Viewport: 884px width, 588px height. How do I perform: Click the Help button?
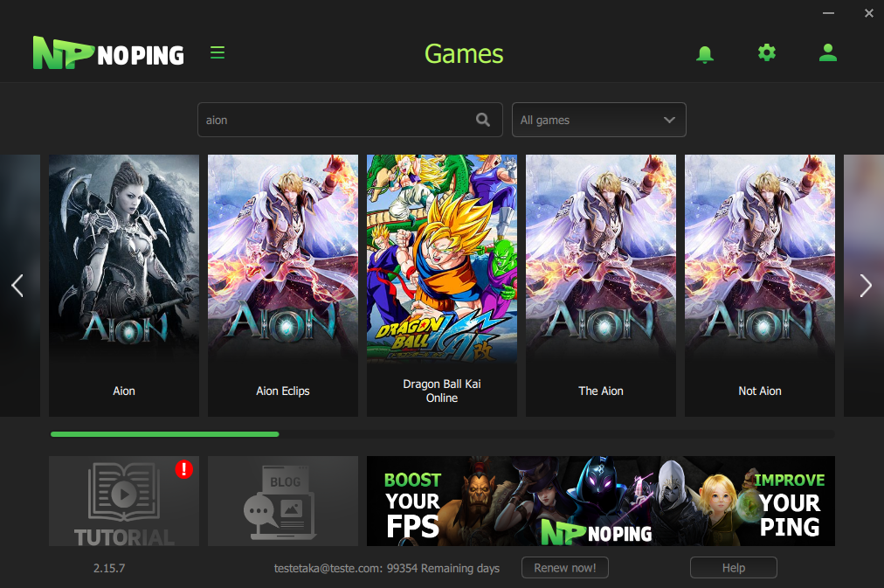click(x=734, y=568)
